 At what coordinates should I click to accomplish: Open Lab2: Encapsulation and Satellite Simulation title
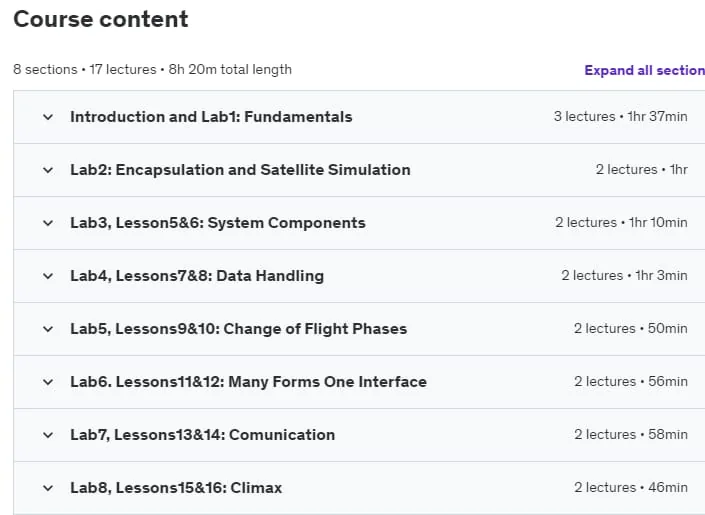click(240, 170)
